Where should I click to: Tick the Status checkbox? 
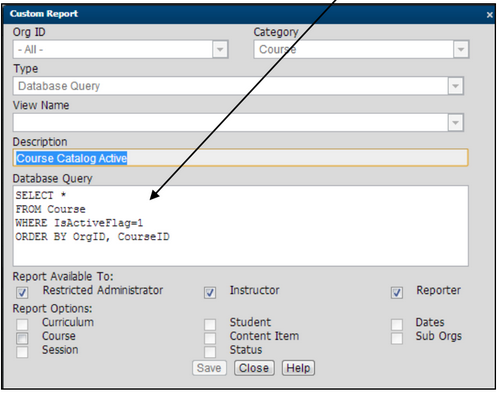click(210, 352)
